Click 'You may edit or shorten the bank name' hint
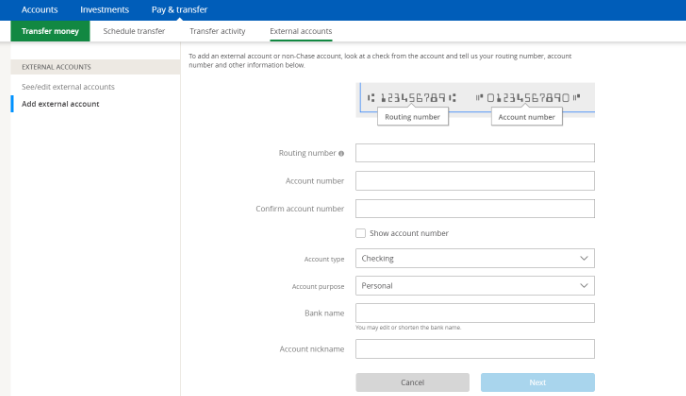Image resolution: width=686 pixels, height=396 pixels. coord(408,327)
